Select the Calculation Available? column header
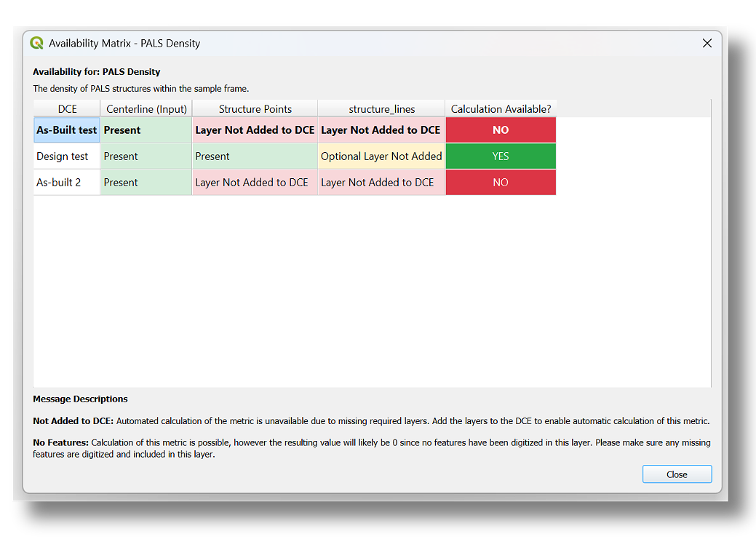This screenshot has height=550, width=756. coord(501,109)
